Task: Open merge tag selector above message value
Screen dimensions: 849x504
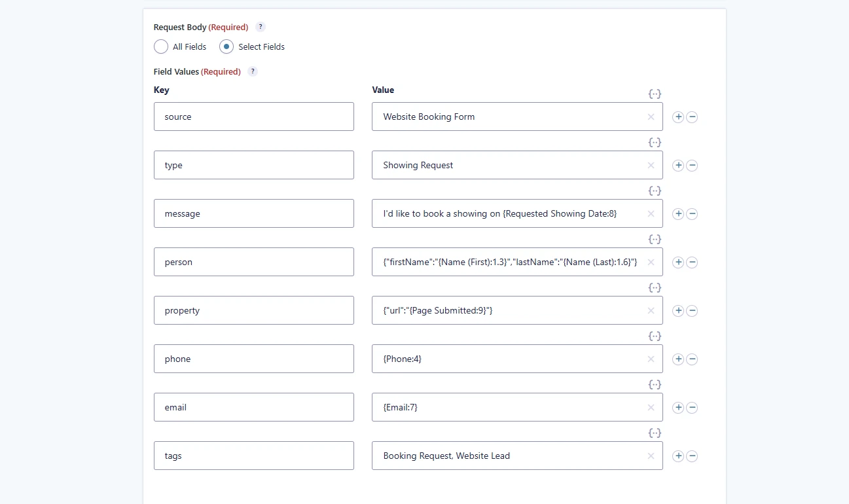Action: pyautogui.click(x=655, y=190)
